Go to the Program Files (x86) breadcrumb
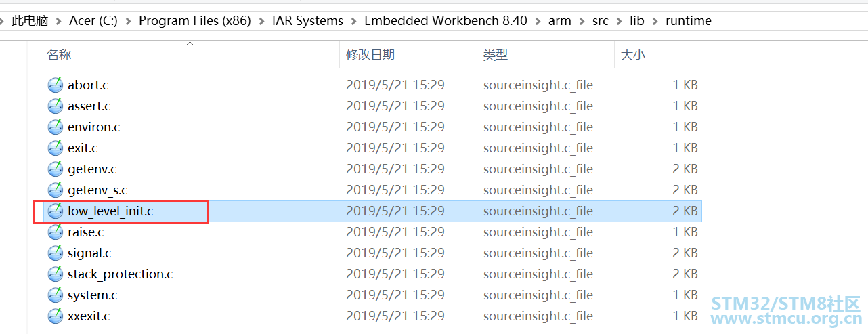The width and height of the screenshot is (868, 334). tap(194, 21)
